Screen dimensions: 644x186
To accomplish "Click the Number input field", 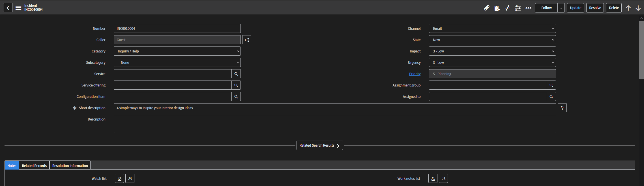I will point(177,28).
